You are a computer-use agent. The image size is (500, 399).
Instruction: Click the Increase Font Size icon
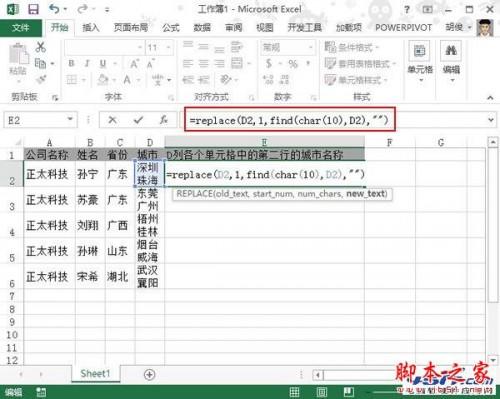click(x=134, y=63)
